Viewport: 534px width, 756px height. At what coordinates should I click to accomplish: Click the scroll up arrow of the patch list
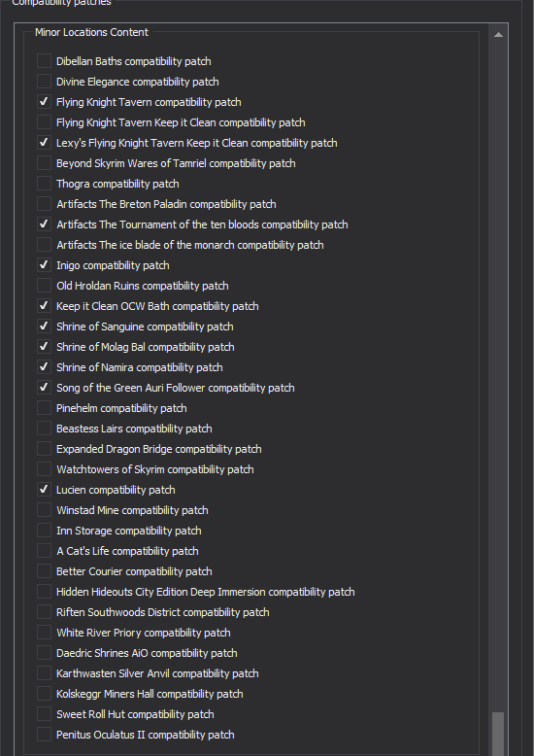click(x=498, y=35)
